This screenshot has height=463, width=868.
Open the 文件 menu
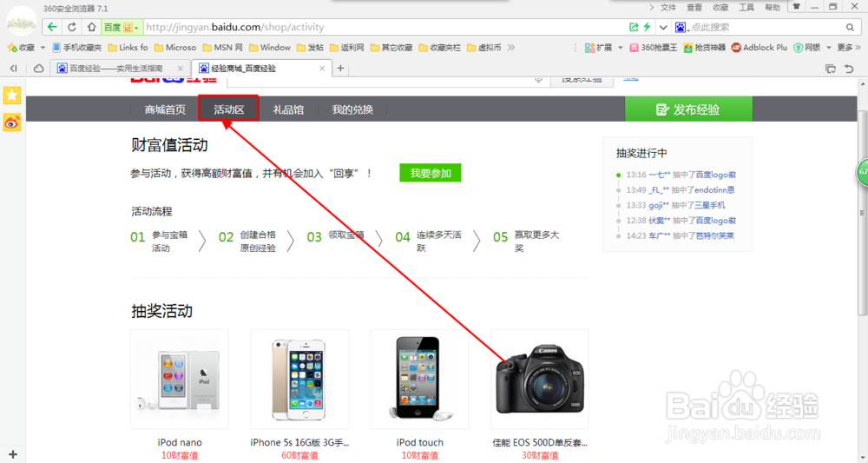pos(668,7)
